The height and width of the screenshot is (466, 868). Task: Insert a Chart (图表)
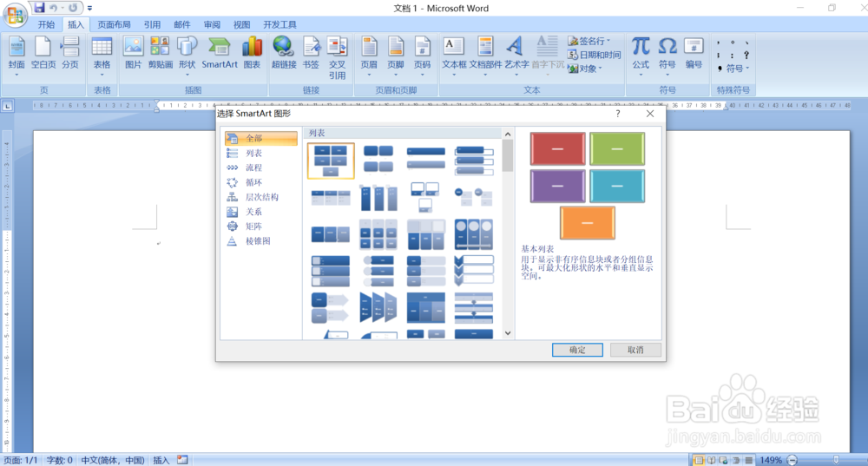point(252,54)
